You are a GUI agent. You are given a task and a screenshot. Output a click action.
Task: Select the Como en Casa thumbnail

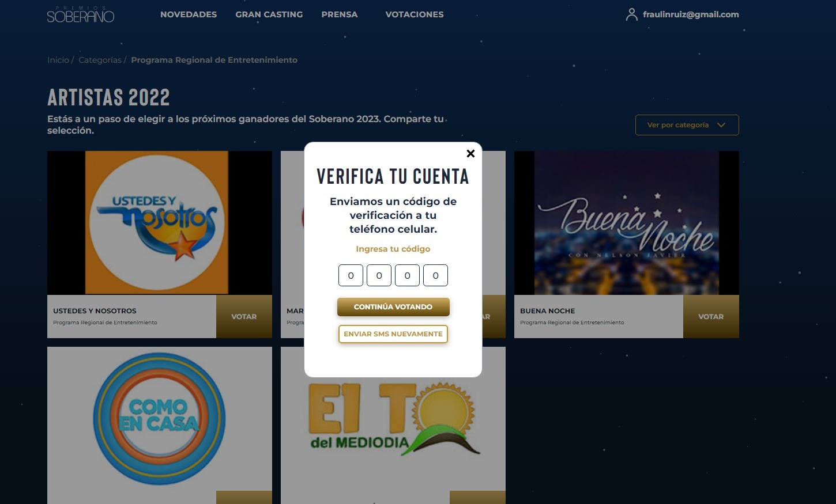click(x=159, y=419)
